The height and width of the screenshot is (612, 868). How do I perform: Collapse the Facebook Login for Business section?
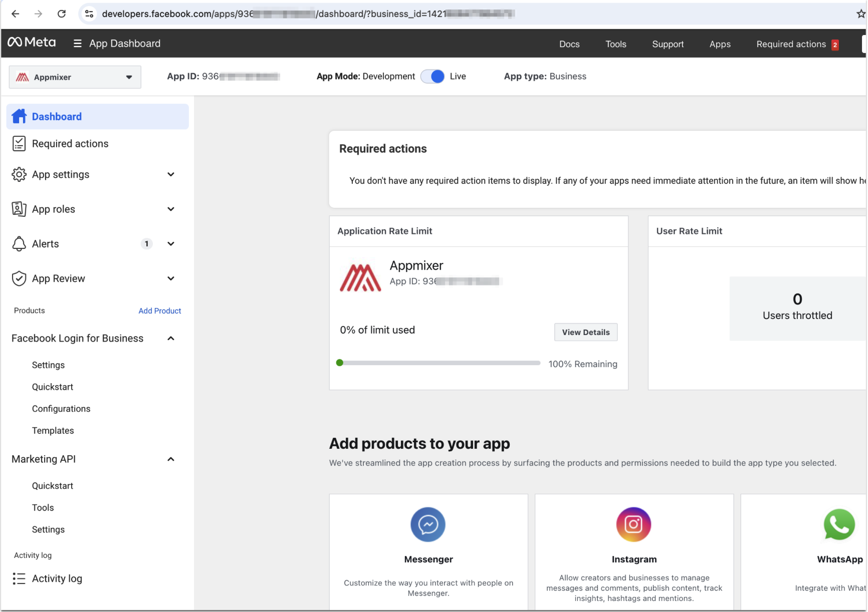point(170,339)
